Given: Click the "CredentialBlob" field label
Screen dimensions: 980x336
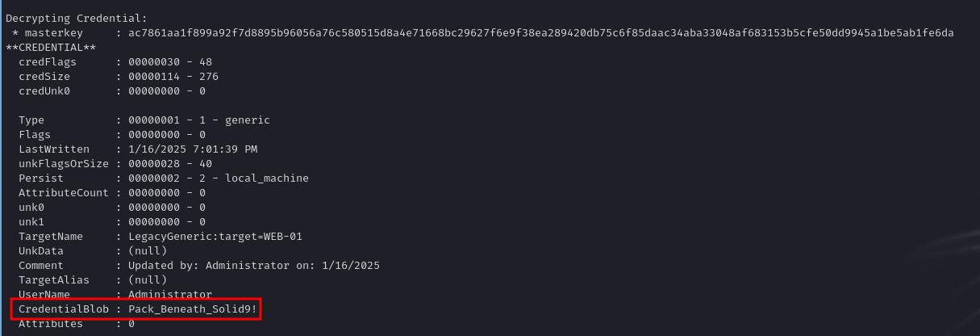Looking at the screenshot, I should pos(64,309).
